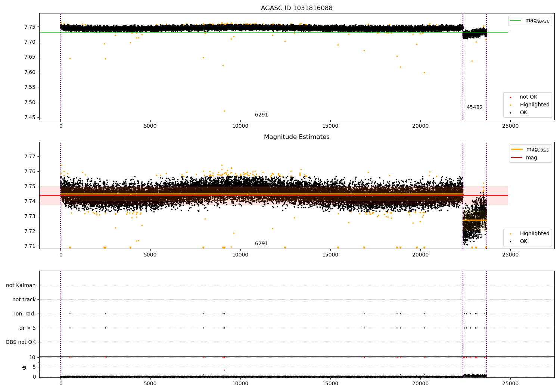Click the 25000 x-tick label of the bottom plot
This screenshot has width=560, height=392.
[x=510, y=383]
